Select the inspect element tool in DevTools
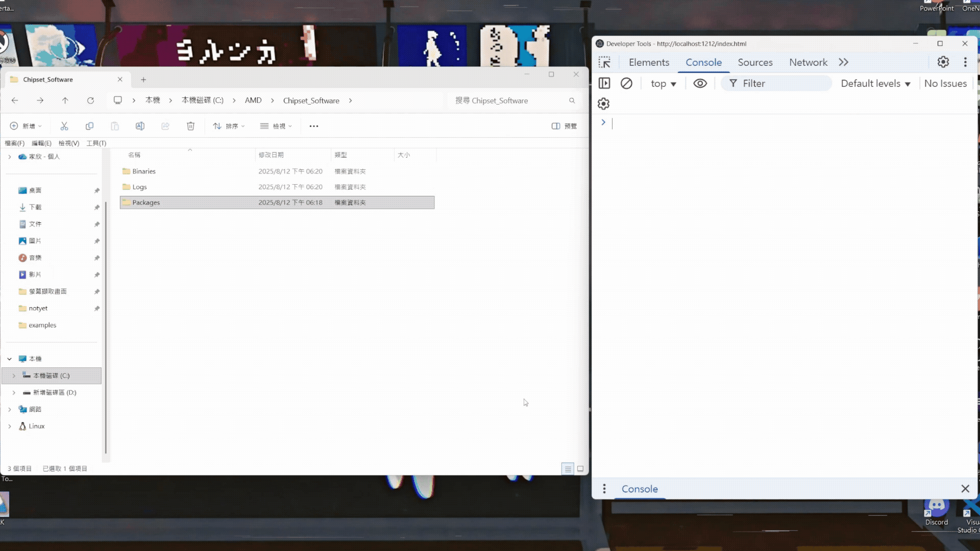980x551 pixels. (604, 62)
